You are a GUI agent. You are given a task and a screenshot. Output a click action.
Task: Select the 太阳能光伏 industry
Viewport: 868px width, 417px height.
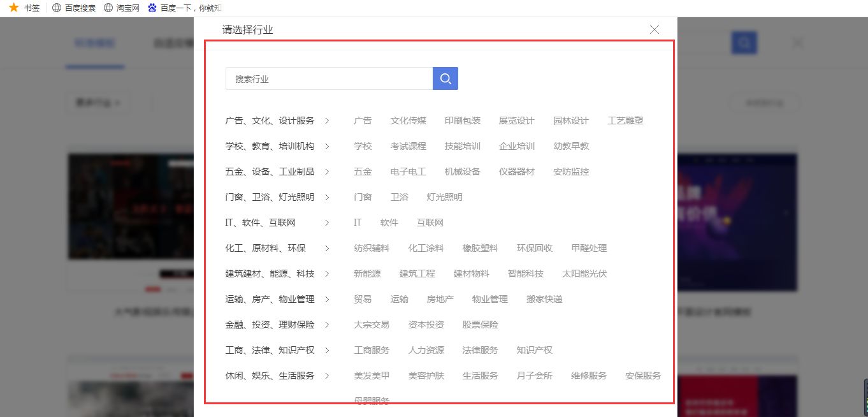point(584,273)
